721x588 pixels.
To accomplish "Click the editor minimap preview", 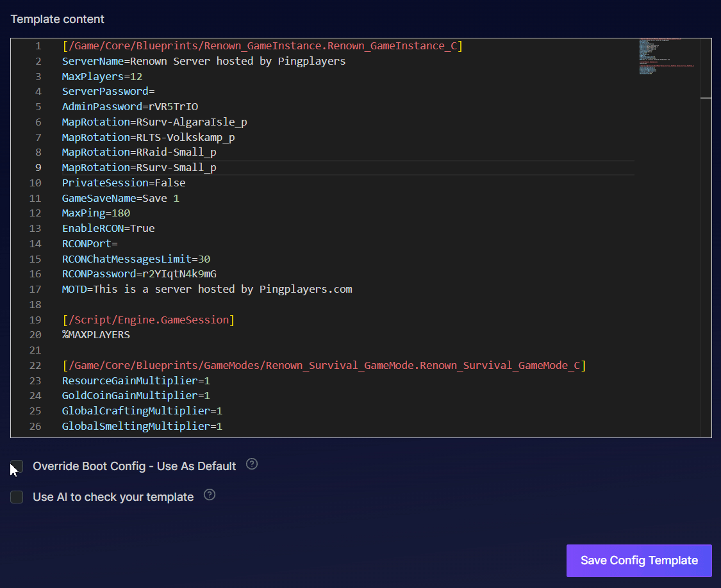I will click(667, 58).
